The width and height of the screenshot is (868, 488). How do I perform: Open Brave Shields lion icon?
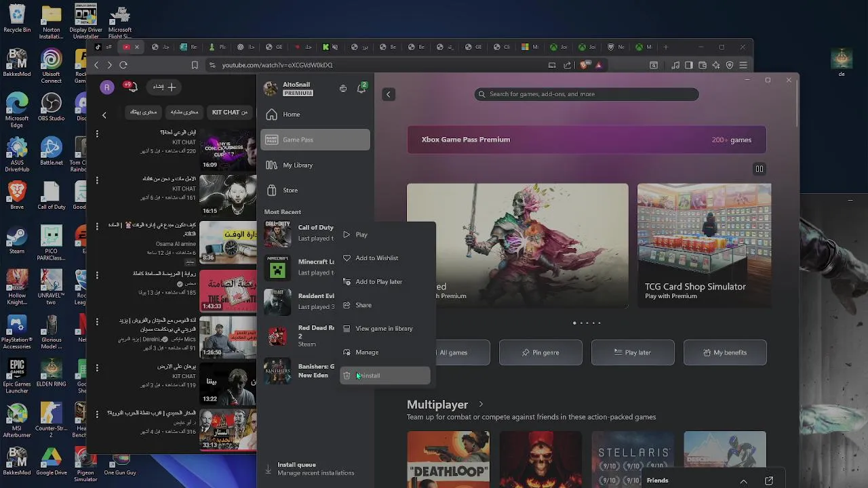click(585, 65)
